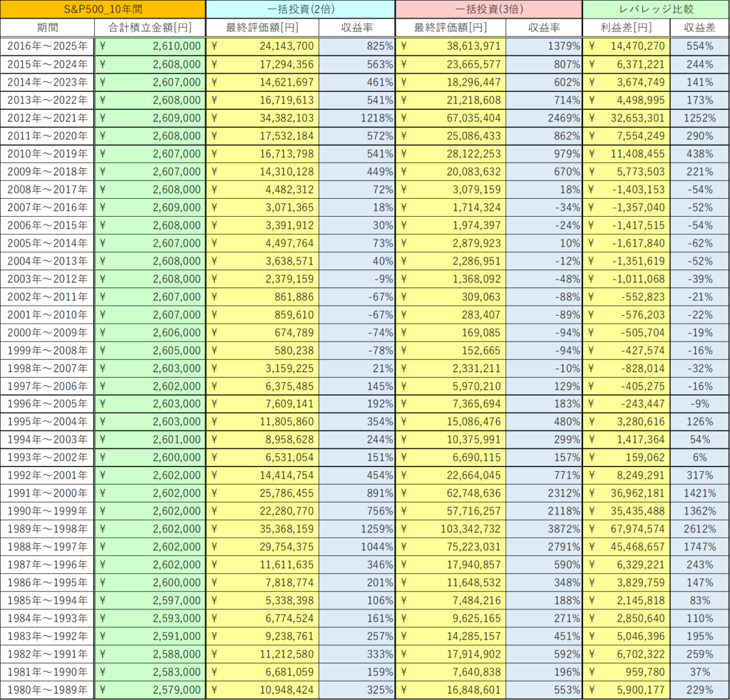Select the 利益差[円] column header
Viewport: 730px width, 700px height.
pyautogui.click(x=627, y=28)
